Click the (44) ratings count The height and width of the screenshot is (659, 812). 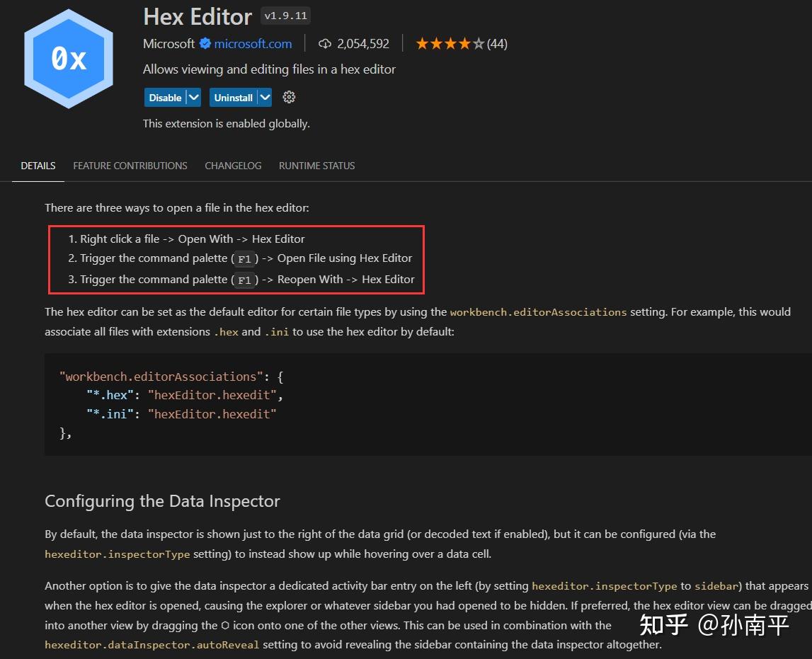click(497, 44)
